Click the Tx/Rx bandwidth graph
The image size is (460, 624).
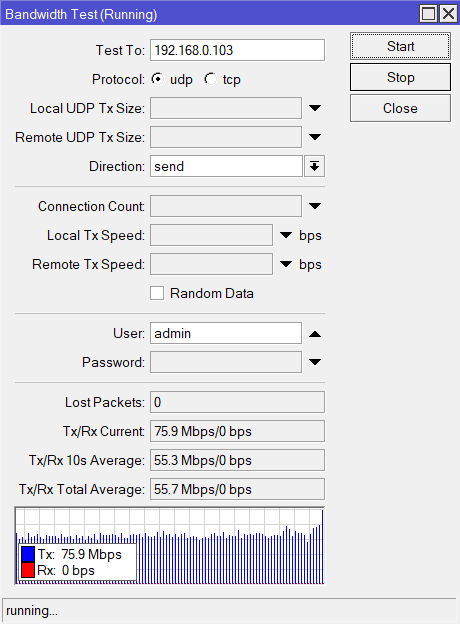tap(170, 546)
